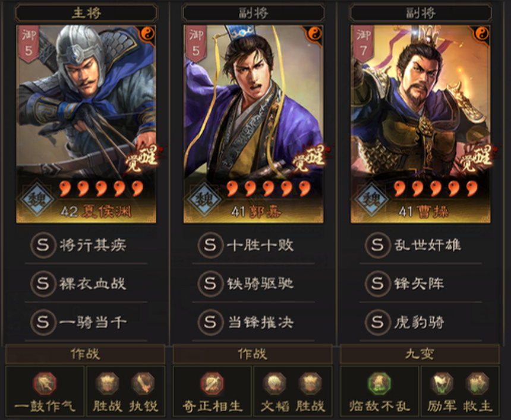Select the 执锐 tactic icon

(143, 383)
